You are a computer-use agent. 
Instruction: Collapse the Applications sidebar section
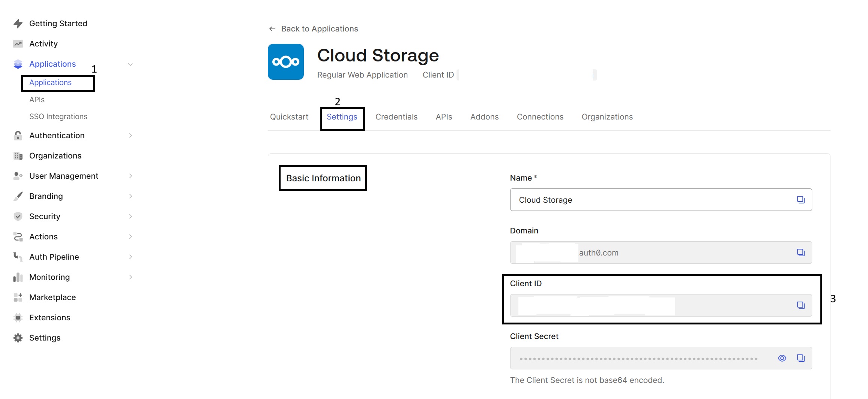coord(130,64)
